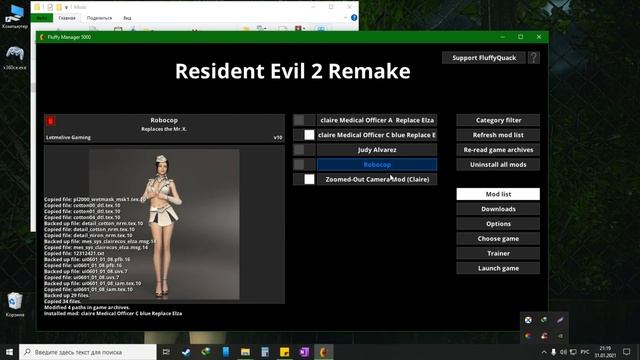Click Uninstall all mods button
Image resolution: width=640 pixels, height=360 pixels.
[498, 164]
